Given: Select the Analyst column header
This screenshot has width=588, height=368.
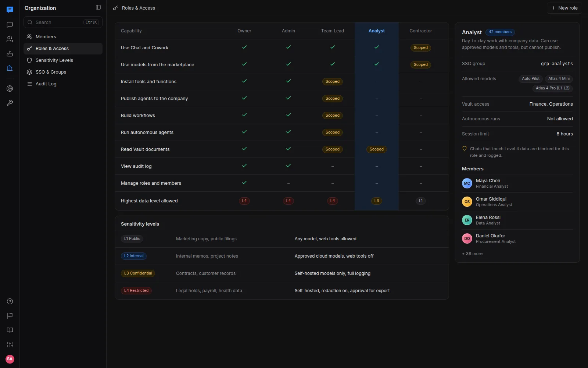Looking at the screenshot, I should 377,31.
